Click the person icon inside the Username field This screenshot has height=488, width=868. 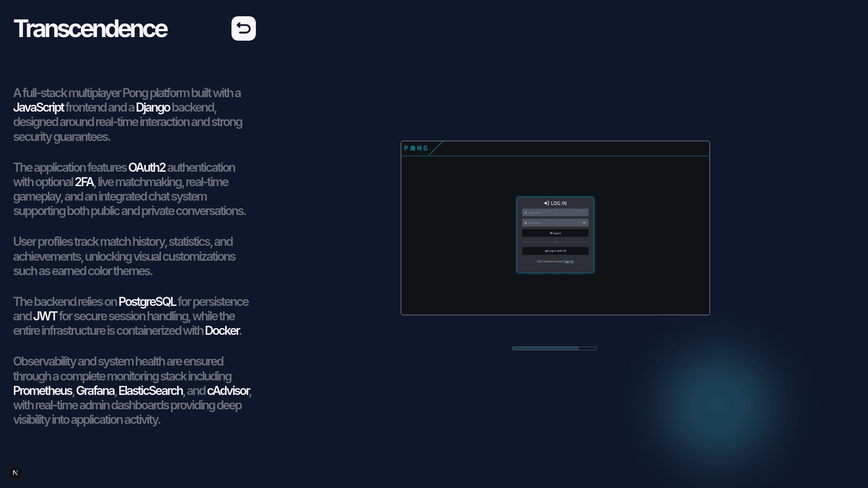pos(526,212)
